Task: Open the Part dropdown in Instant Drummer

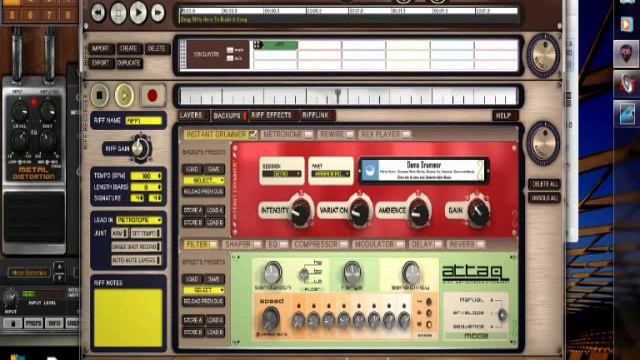Action: coord(331,174)
